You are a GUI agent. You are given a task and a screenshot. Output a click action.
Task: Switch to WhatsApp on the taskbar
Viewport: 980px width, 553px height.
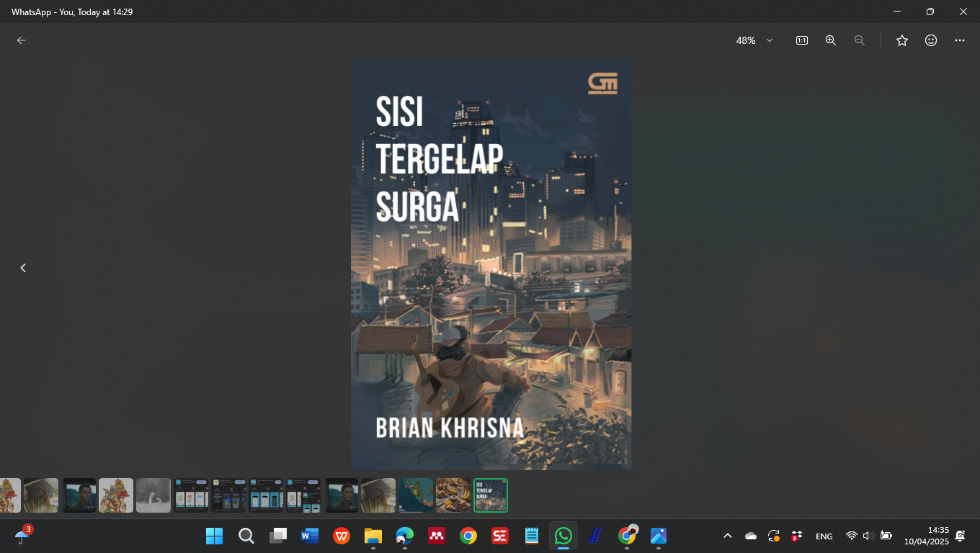(x=563, y=536)
